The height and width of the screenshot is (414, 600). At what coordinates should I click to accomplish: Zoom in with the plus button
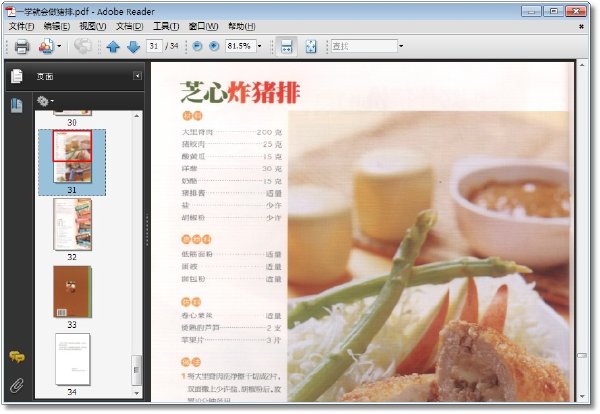pos(214,46)
